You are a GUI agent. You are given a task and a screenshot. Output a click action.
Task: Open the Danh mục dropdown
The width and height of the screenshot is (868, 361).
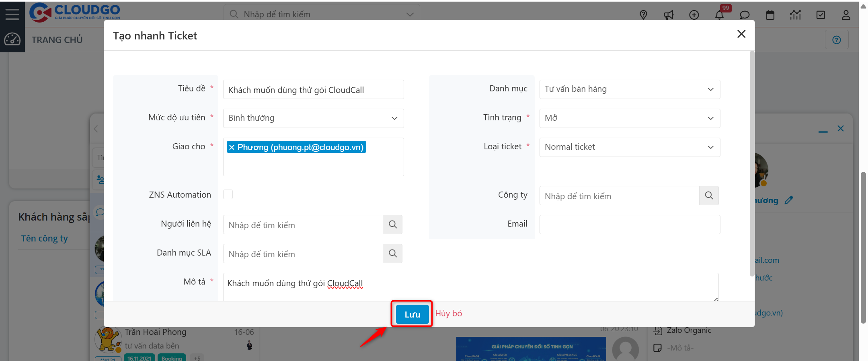point(630,89)
